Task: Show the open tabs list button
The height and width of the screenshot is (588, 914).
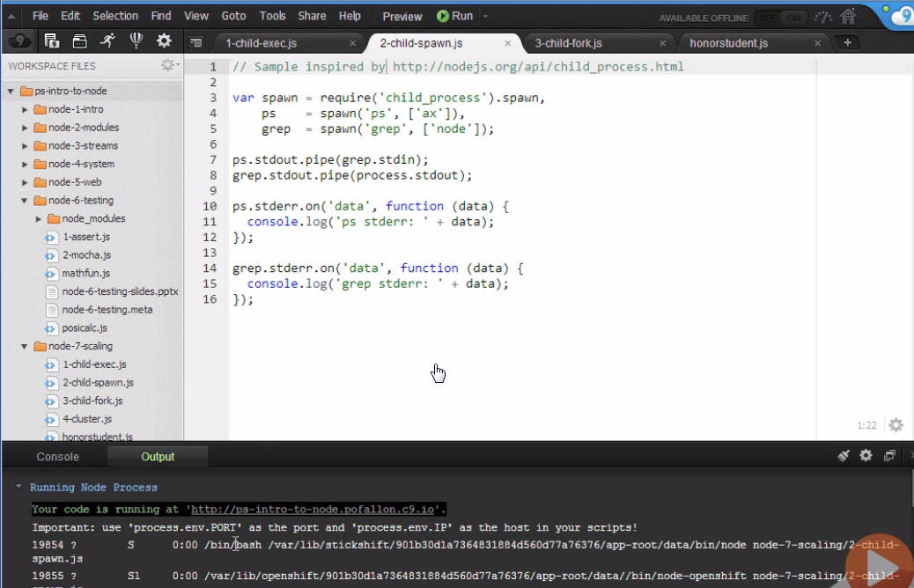Action: click(196, 42)
